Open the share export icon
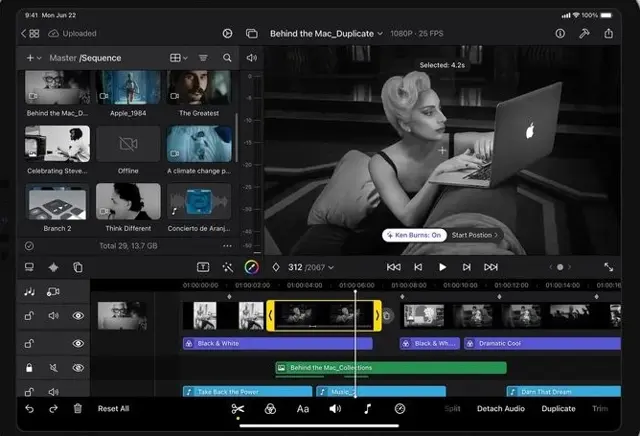The width and height of the screenshot is (640, 436). [610, 33]
